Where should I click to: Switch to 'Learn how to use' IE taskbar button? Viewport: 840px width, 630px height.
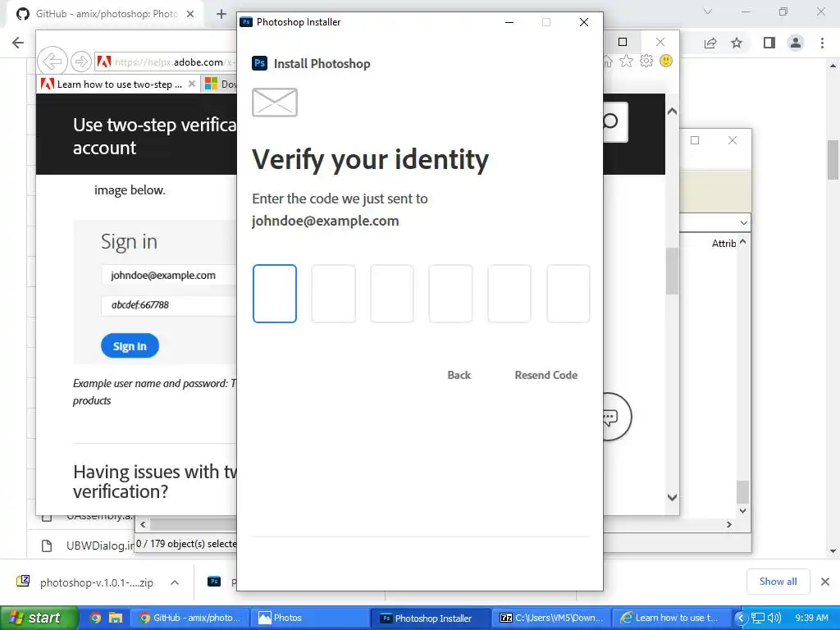click(x=672, y=618)
